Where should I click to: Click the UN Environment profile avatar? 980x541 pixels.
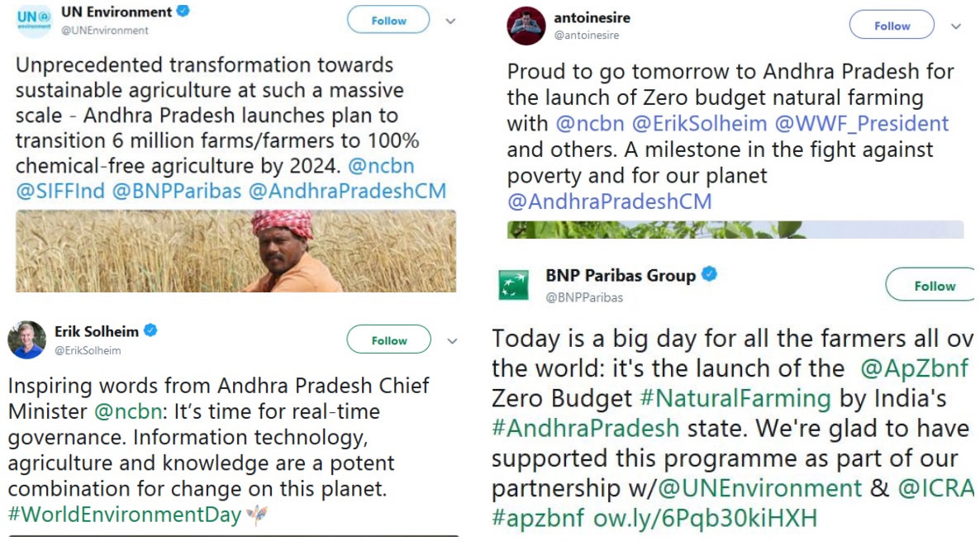click(35, 21)
